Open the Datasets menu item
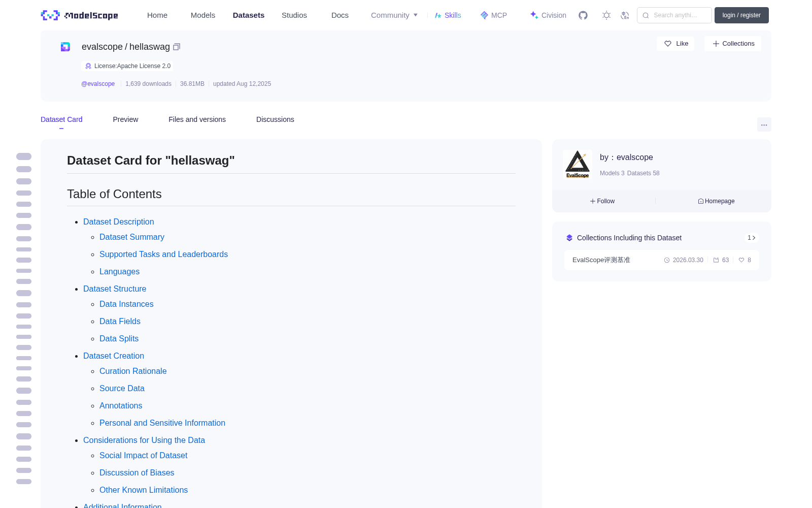This screenshot has height=508, width=812. click(249, 15)
